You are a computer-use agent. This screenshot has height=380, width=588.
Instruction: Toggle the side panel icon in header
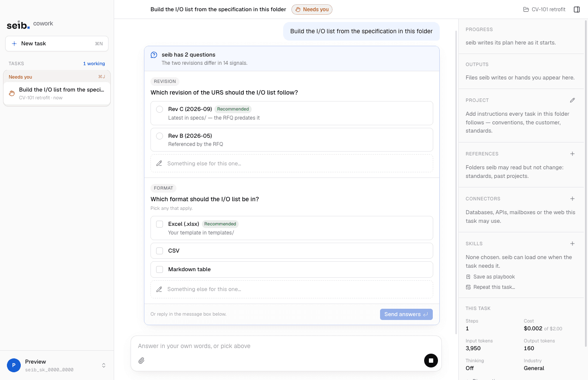[577, 9]
